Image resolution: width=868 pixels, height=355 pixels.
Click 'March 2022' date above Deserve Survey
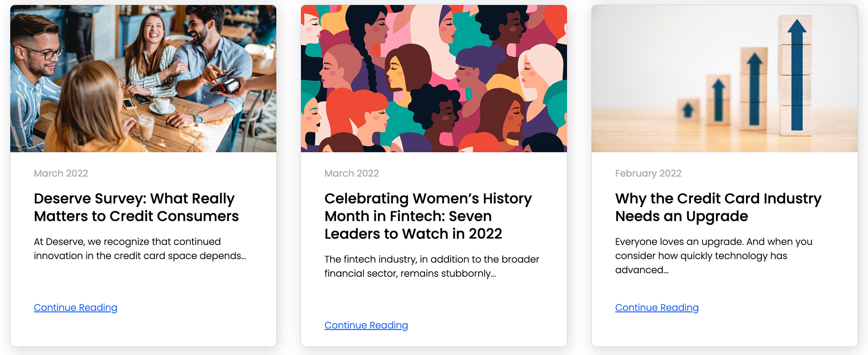click(61, 173)
